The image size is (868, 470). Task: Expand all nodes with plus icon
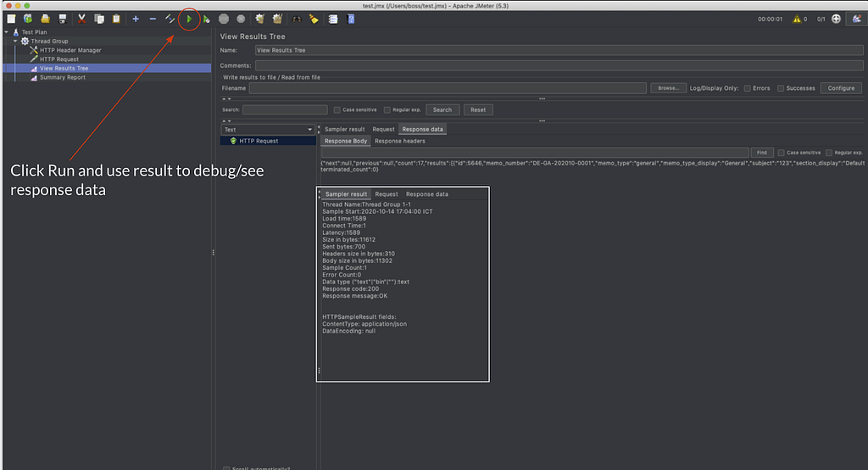click(x=136, y=19)
